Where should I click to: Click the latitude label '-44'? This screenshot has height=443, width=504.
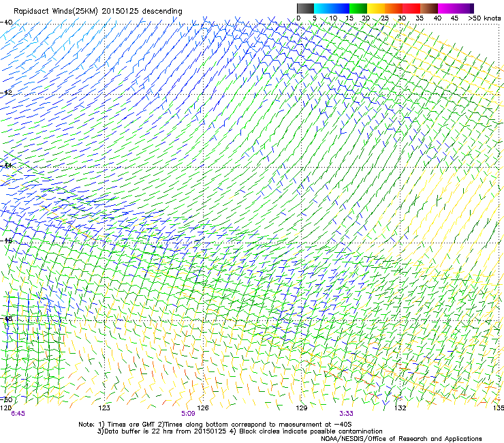[6, 166]
